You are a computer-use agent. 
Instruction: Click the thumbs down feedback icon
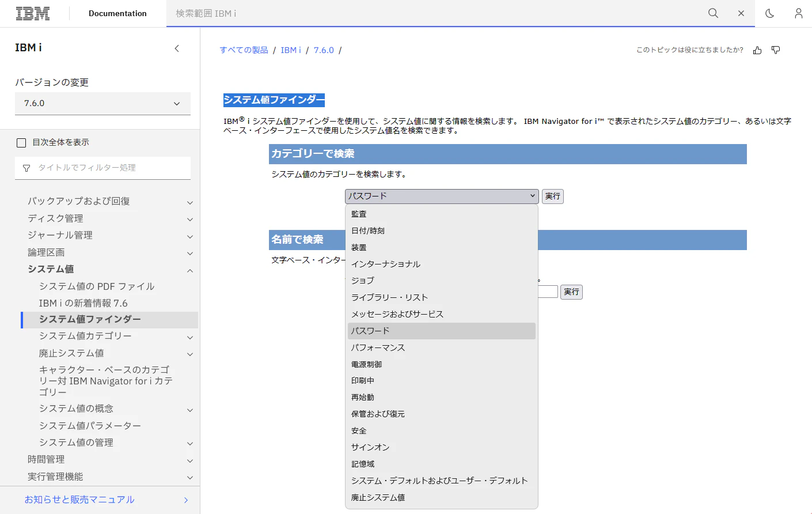776,50
